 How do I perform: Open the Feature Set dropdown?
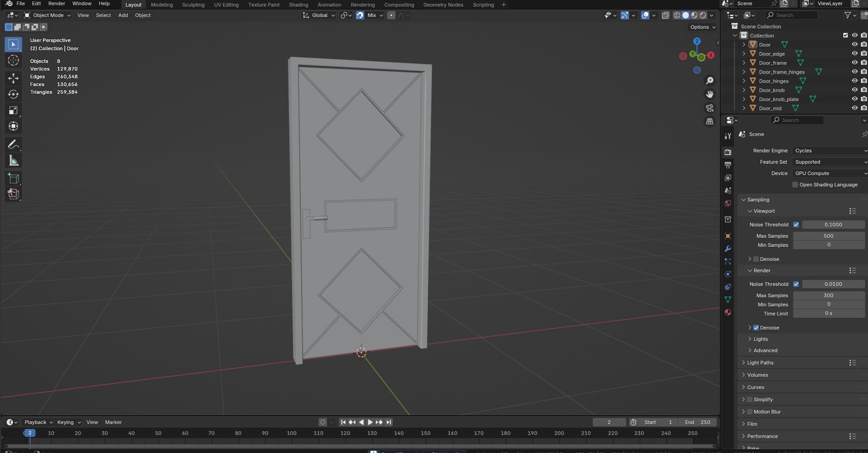[x=830, y=162]
